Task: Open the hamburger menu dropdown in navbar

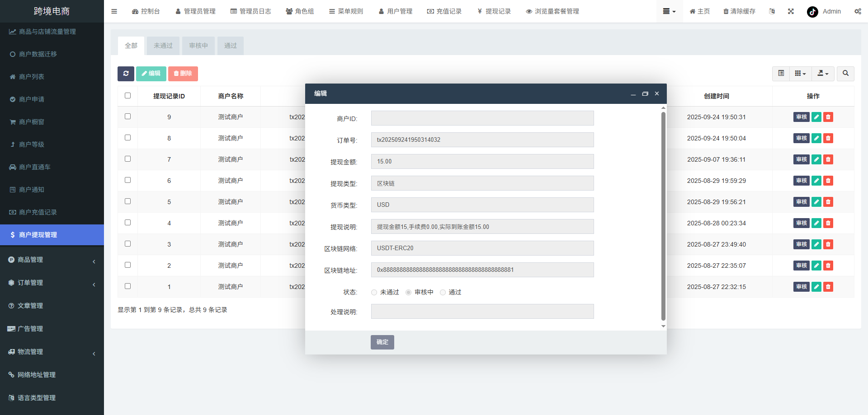Action: [669, 11]
